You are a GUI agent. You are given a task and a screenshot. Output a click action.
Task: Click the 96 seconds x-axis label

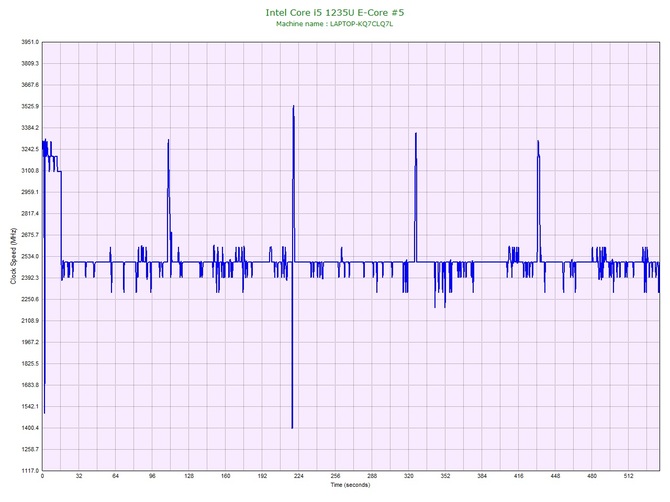pyautogui.click(x=152, y=476)
